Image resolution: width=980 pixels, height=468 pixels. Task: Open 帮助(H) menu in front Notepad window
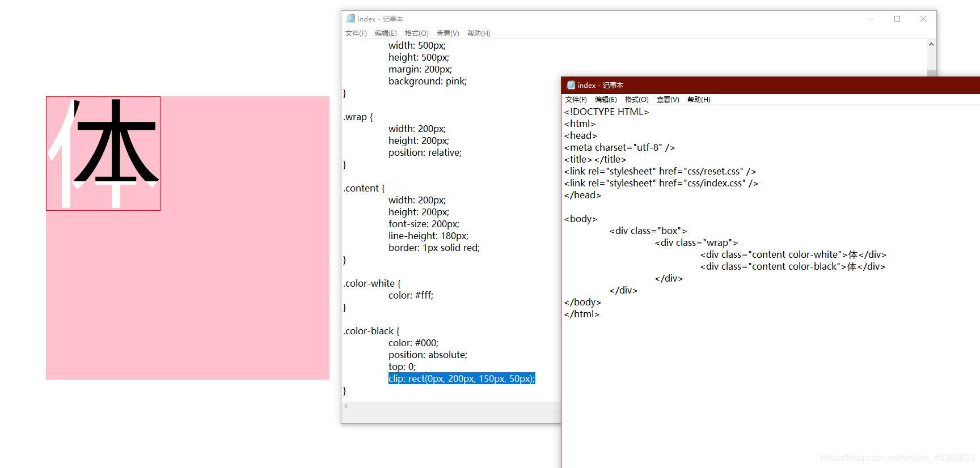(x=699, y=100)
